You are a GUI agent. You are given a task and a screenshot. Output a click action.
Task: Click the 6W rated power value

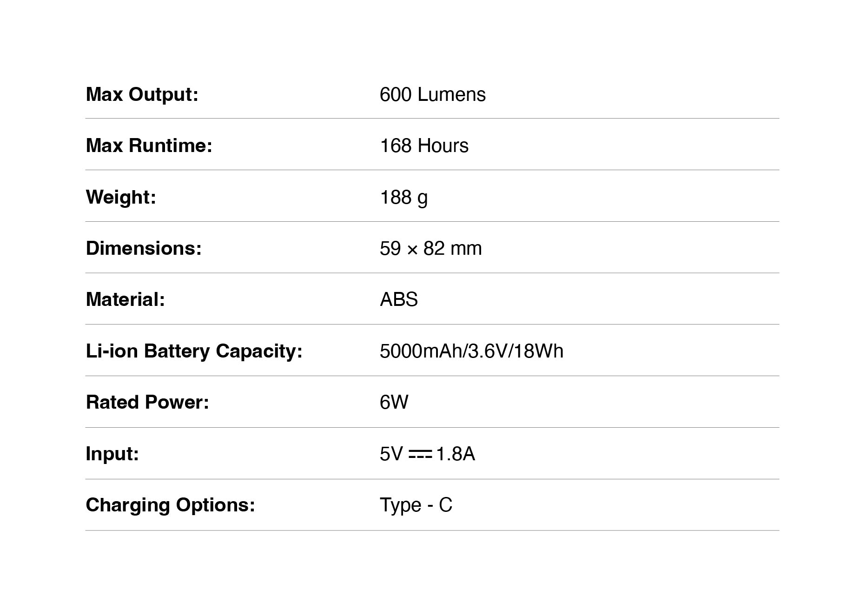pyautogui.click(x=394, y=402)
